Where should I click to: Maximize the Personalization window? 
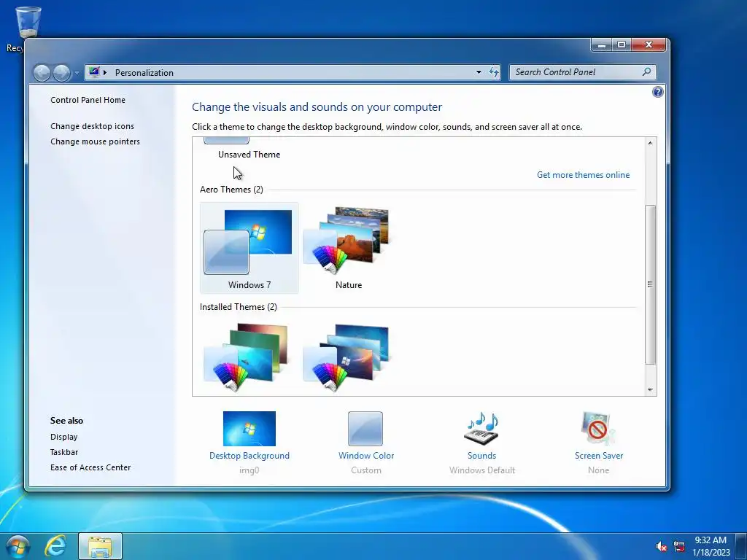coord(622,44)
